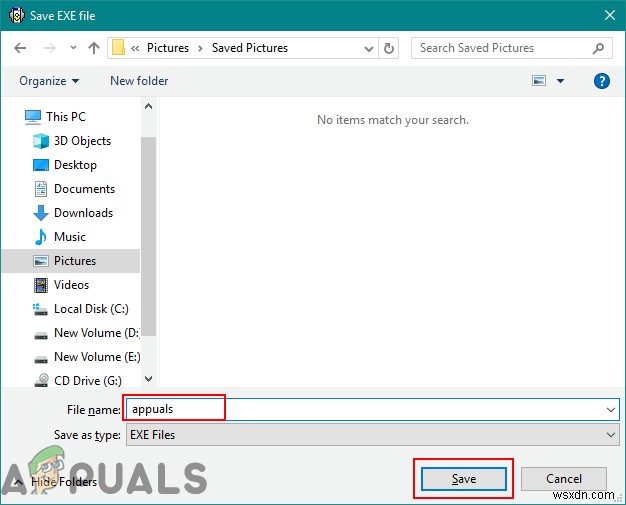Select CD Drive (G:)

tap(87, 380)
